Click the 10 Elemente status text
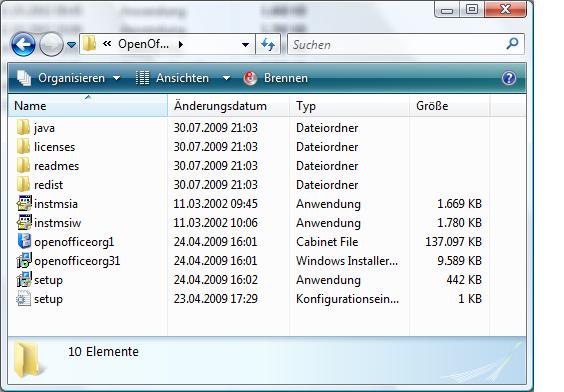Image resolution: width=564 pixels, height=392 pixels. tap(103, 351)
